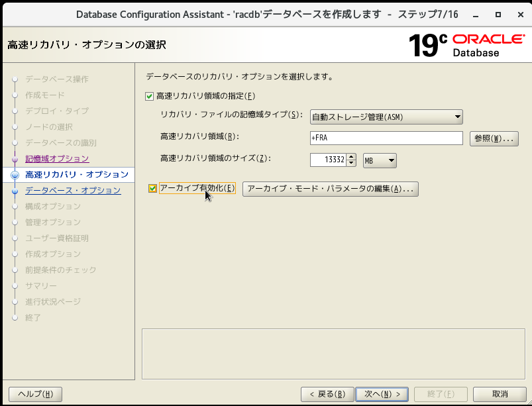The height and width of the screenshot is (406, 532).
Task: Open the データベース・オプション step link
Action: [73, 191]
